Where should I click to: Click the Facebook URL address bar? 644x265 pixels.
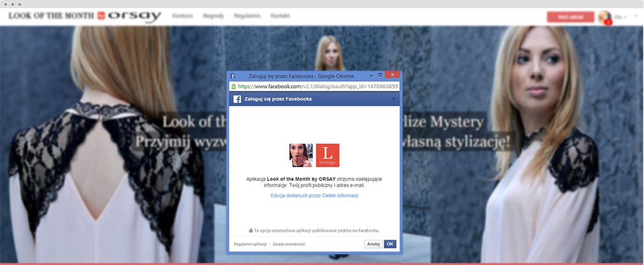tap(315, 86)
